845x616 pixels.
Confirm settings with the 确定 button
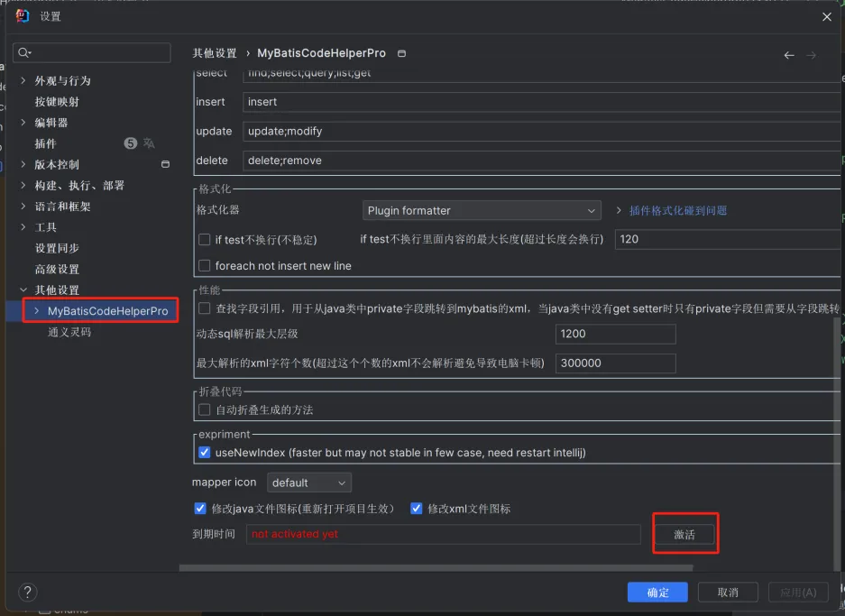tap(657, 593)
